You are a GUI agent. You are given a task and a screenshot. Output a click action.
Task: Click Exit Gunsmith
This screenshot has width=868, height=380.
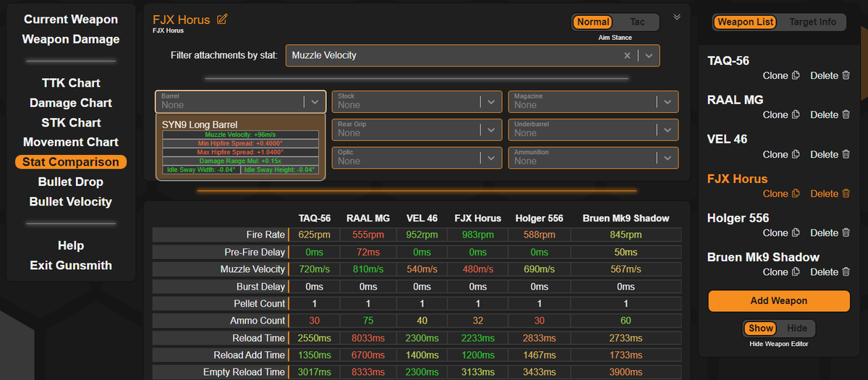pos(71,265)
